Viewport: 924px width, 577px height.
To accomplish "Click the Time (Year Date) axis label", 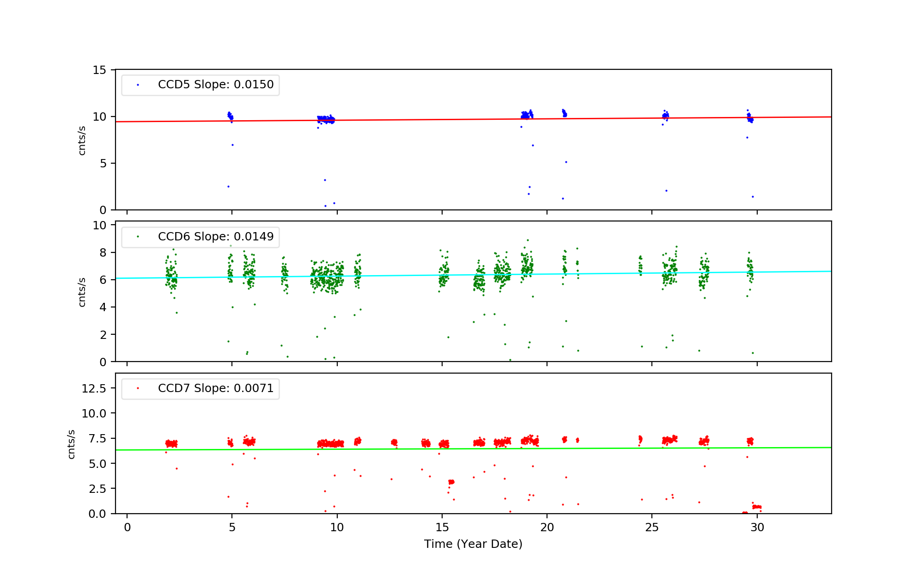I will pos(473,544).
